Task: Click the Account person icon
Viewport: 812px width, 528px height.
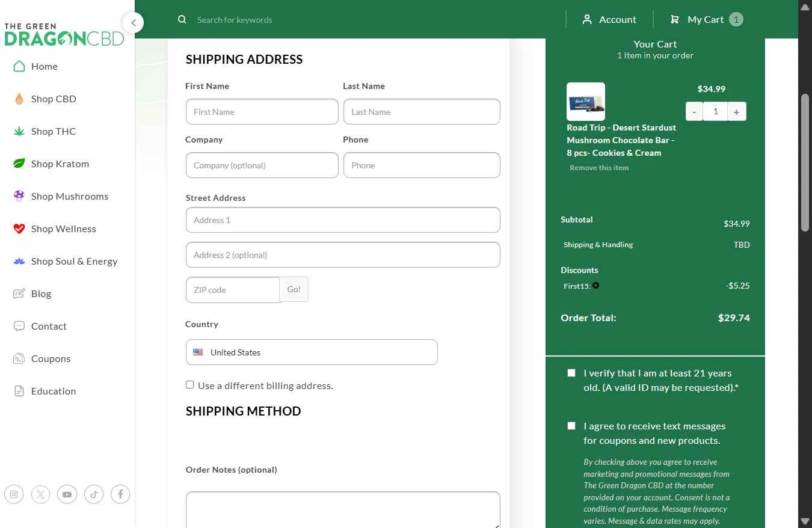Action: click(x=587, y=19)
